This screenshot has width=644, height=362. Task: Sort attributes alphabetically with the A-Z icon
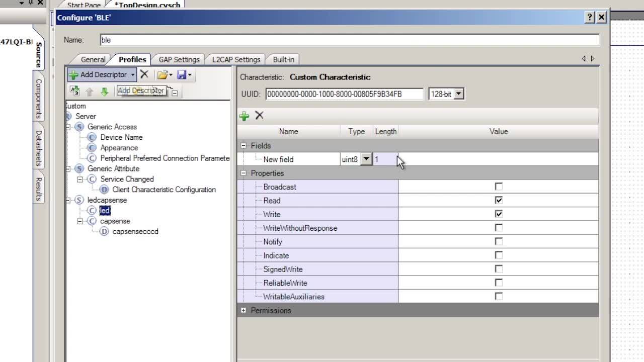pos(74,91)
